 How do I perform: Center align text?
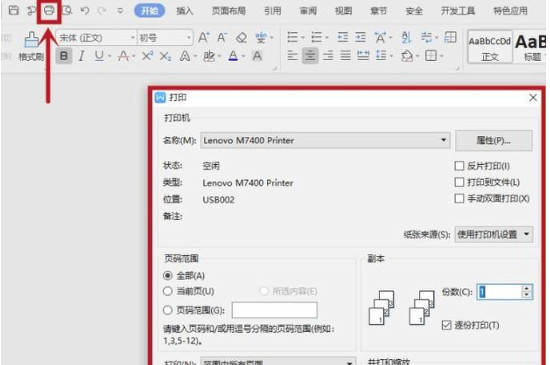310,55
